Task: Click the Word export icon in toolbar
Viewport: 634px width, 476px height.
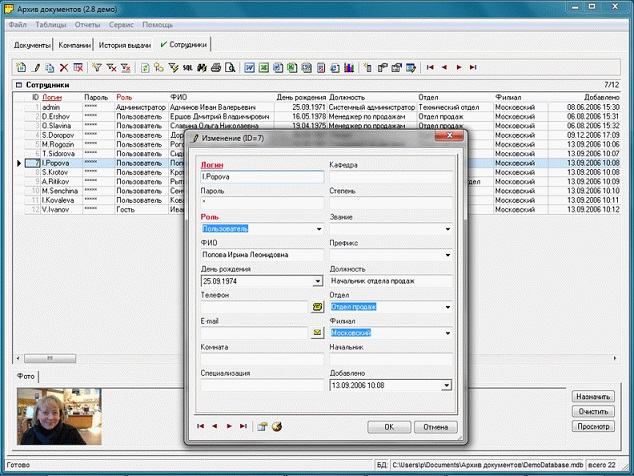Action: point(249,68)
